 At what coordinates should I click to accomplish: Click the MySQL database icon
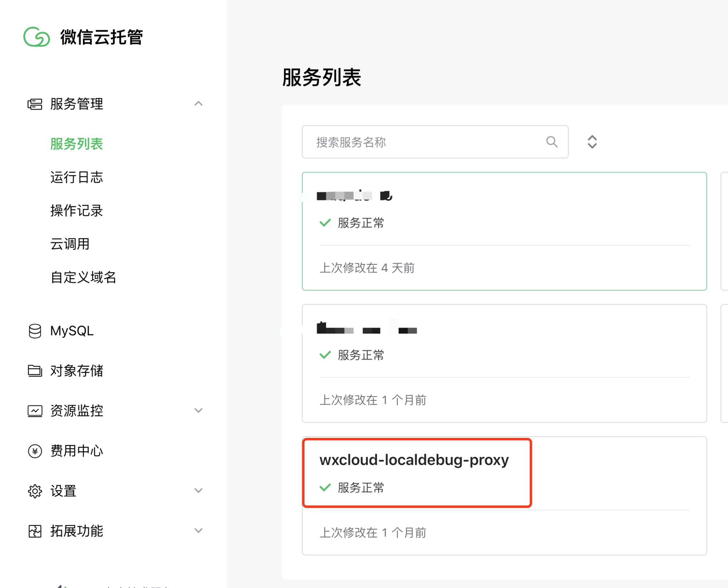tap(35, 331)
